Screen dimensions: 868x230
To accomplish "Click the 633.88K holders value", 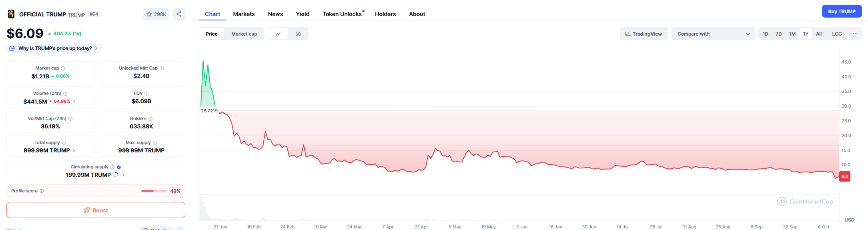I will tap(141, 126).
